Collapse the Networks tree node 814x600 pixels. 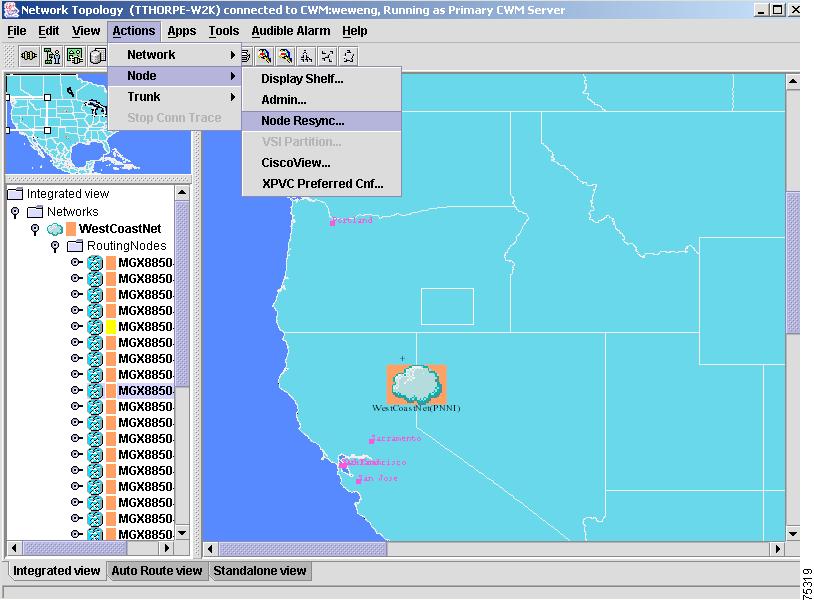(15, 212)
